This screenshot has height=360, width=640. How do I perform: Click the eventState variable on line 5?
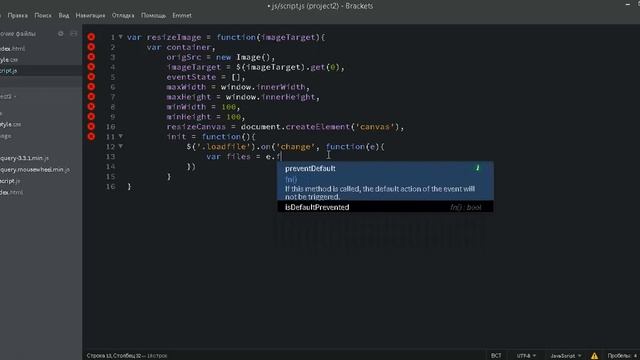(x=191, y=77)
